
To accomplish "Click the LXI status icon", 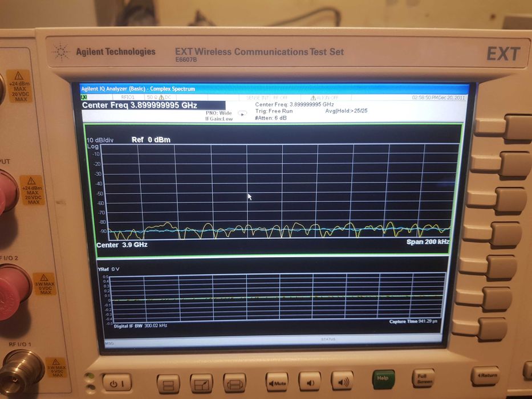I will point(84,97).
